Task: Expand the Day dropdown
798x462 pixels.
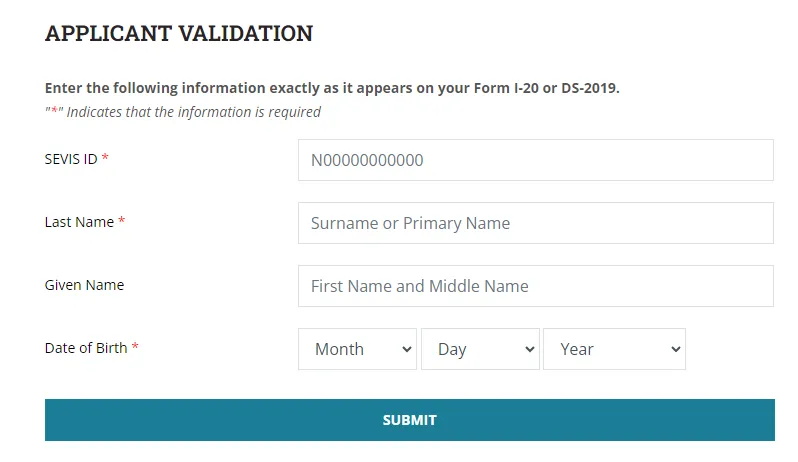Action: [480, 349]
